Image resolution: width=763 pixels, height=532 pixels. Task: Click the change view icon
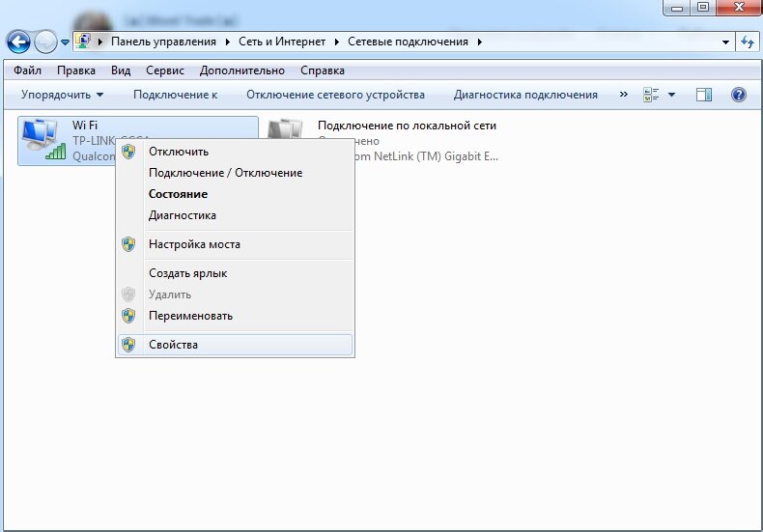(x=651, y=95)
